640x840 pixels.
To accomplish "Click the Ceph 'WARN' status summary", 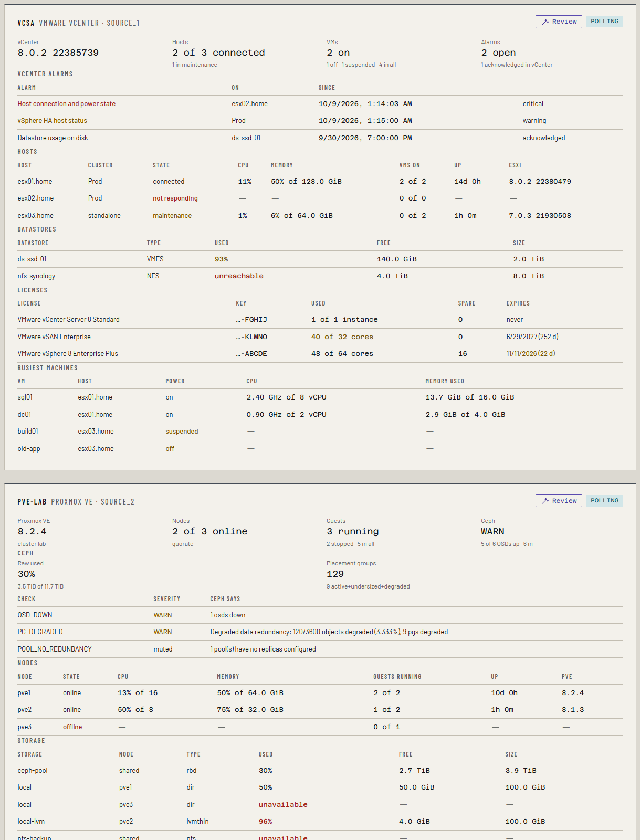I will point(492,531).
